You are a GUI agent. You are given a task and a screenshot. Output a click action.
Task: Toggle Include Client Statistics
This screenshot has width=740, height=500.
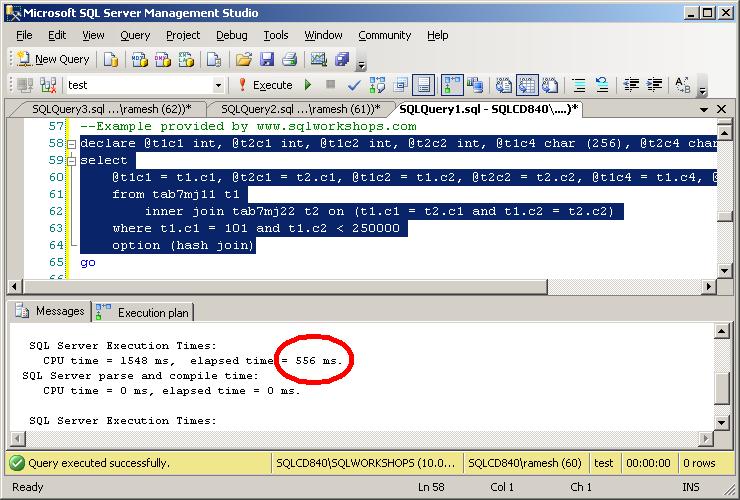click(x=475, y=85)
